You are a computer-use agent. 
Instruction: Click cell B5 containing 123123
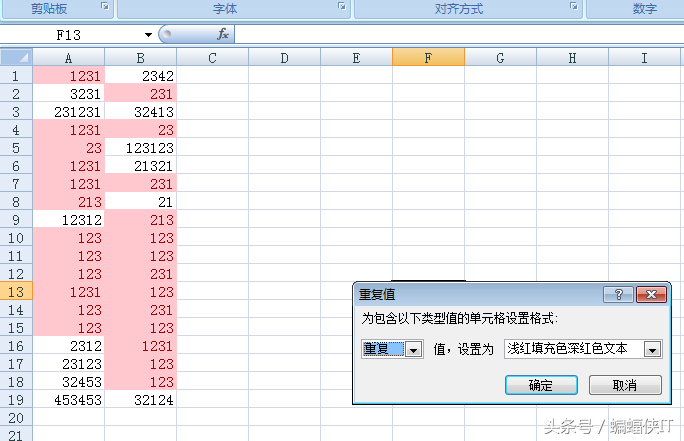click(x=140, y=147)
